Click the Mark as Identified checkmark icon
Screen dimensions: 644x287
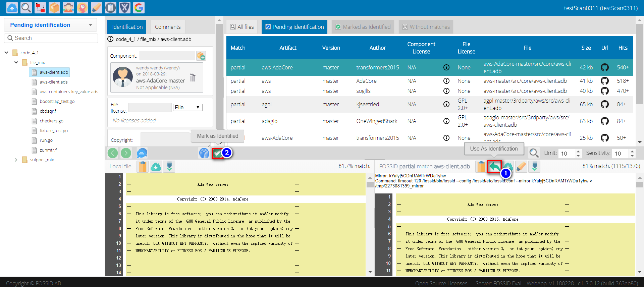tap(218, 153)
